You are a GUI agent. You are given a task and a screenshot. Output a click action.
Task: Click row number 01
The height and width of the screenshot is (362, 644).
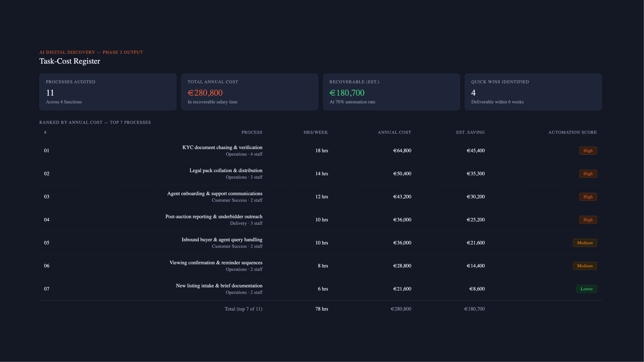coord(47,150)
